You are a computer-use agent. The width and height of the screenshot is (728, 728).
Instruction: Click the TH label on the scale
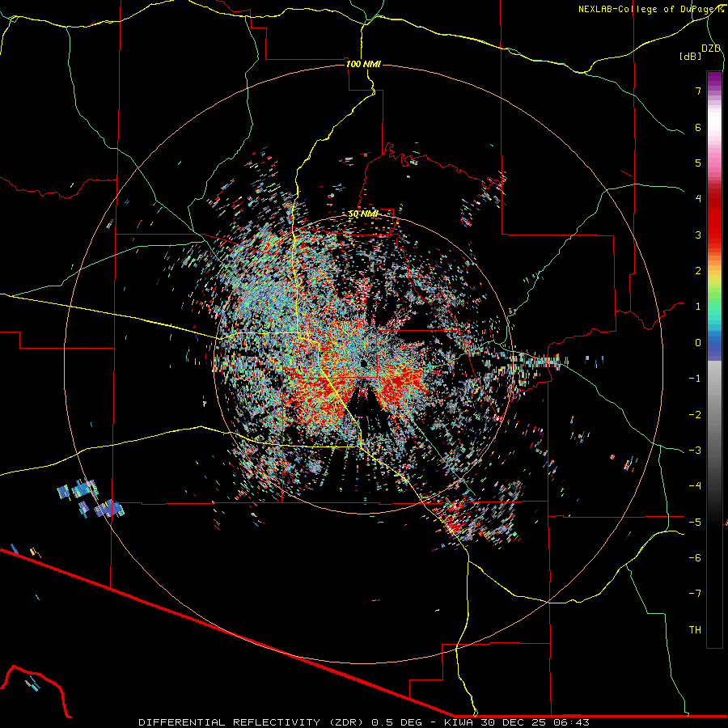coord(695,630)
